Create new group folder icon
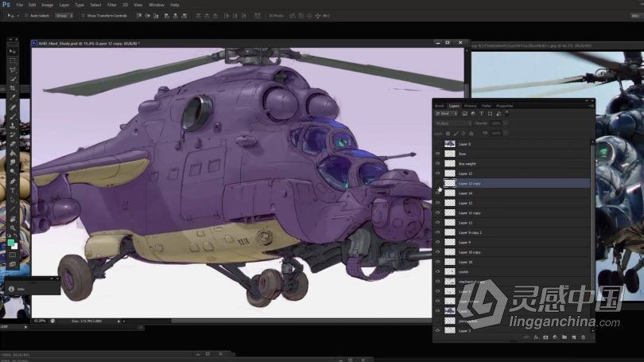Screen dimensions: 644x362 (x=564, y=337)
